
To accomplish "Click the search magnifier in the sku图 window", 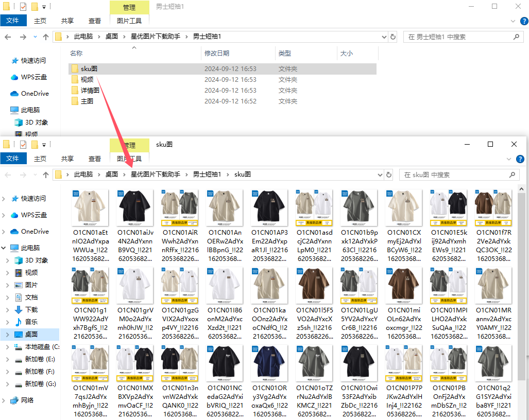I will (x=512, y=174).
